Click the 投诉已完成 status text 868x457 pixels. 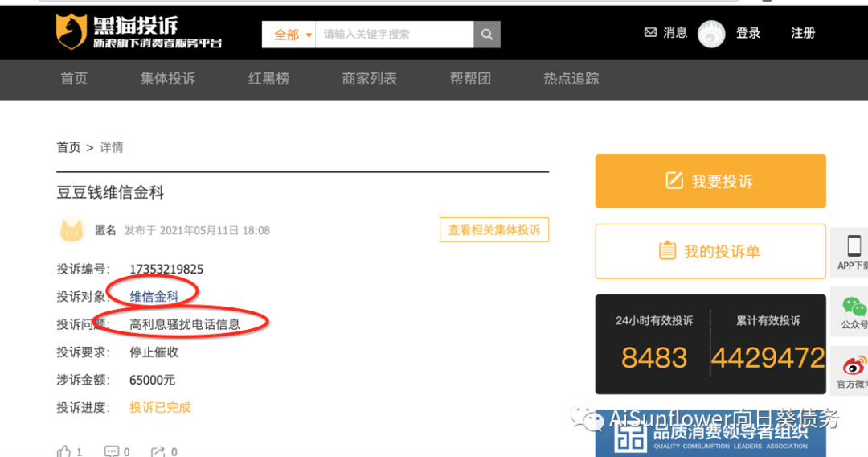pyautogui.click(x=160, y=408)
